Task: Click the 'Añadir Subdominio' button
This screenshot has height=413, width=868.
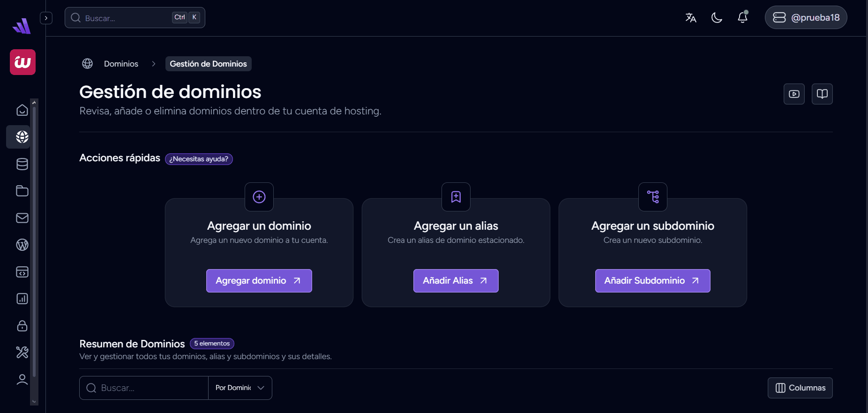Action: (652, 281)
